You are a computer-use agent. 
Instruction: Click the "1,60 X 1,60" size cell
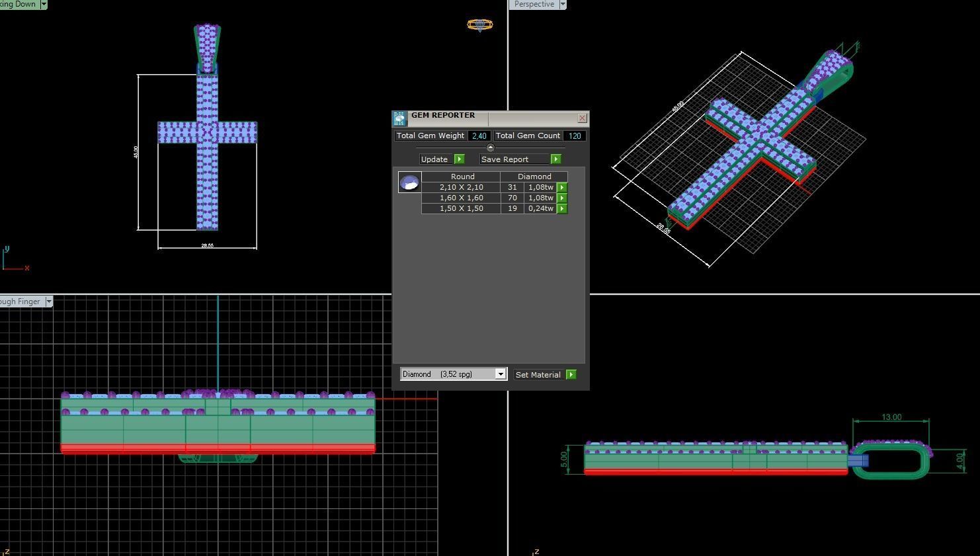461,198
